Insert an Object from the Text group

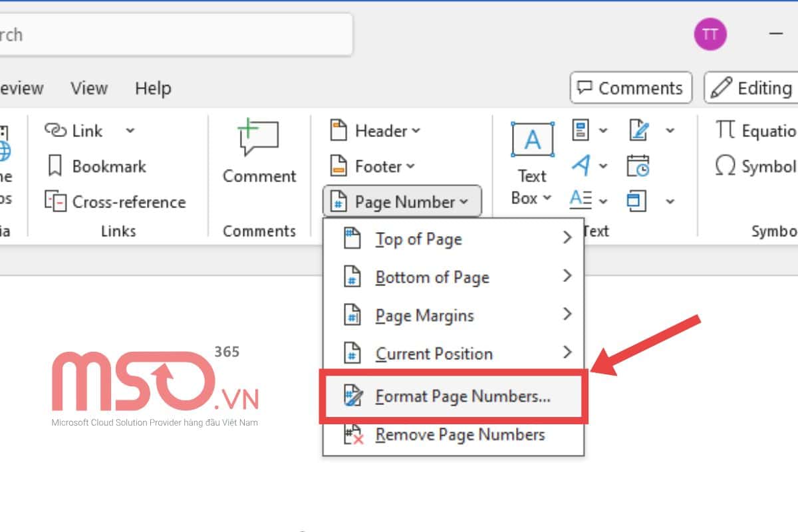[x=638, y=200]
